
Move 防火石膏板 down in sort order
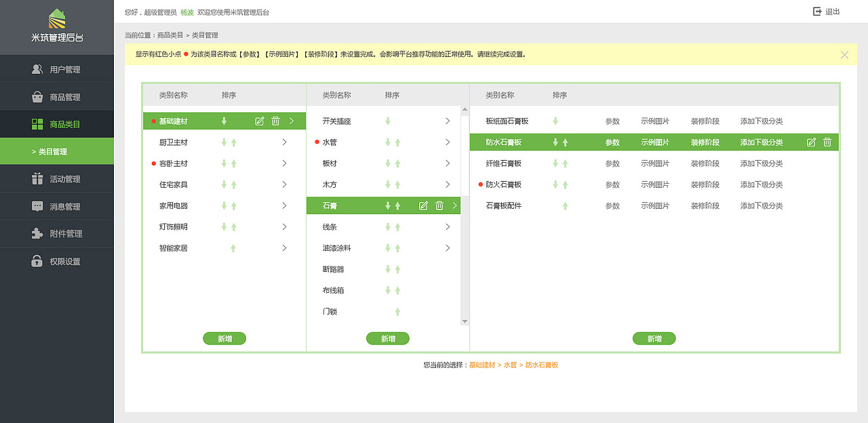pos(555,184)
